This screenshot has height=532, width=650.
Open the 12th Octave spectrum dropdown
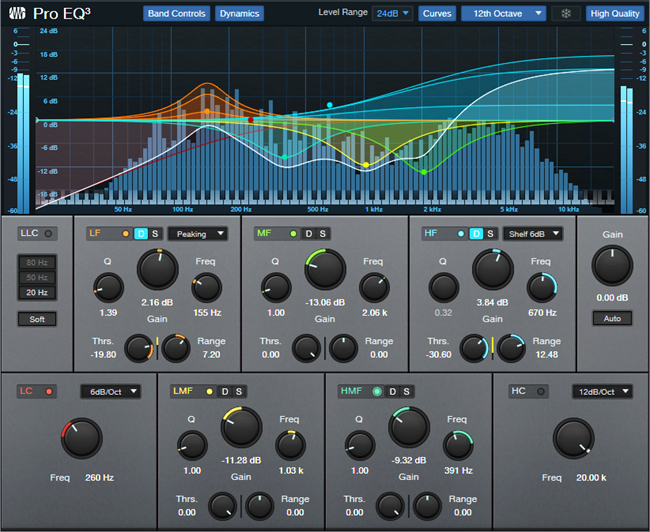(x=504, y=14)
